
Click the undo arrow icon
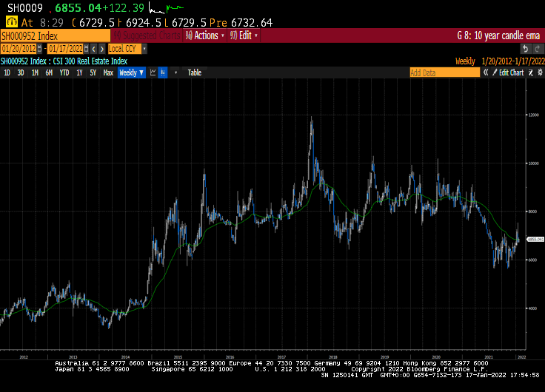coord(525,49)
